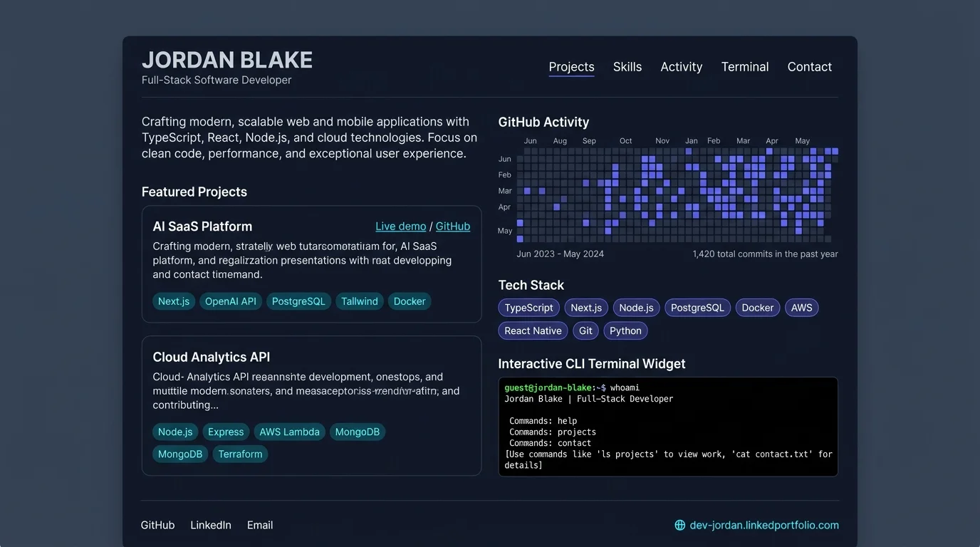Click the TypeScript Tech Stack badge
This screenshot has width=980, height=547.
pyautogui.click(x=529, y=308)
